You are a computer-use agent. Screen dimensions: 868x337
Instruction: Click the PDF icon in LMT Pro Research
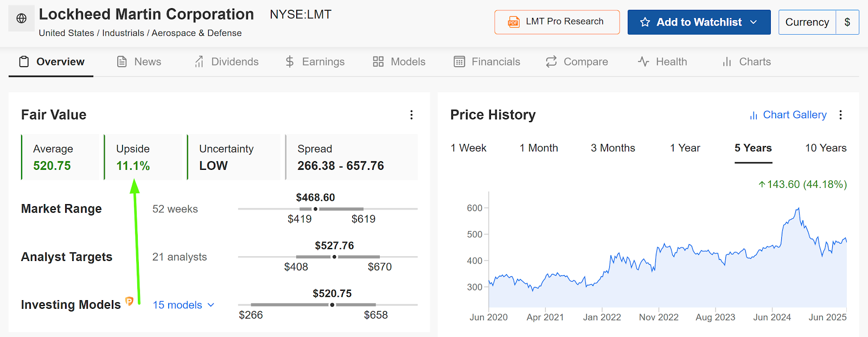513,22
